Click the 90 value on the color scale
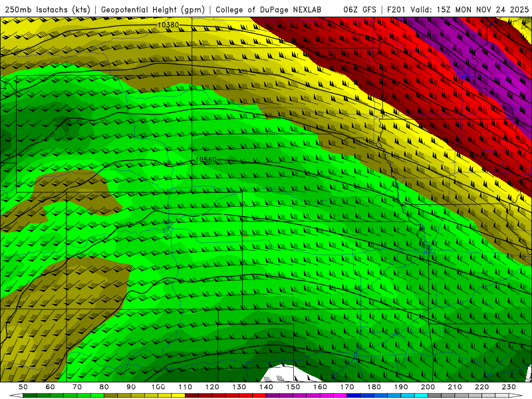The height and width of the screenshot is (399, 532). [x=131, y=387]
